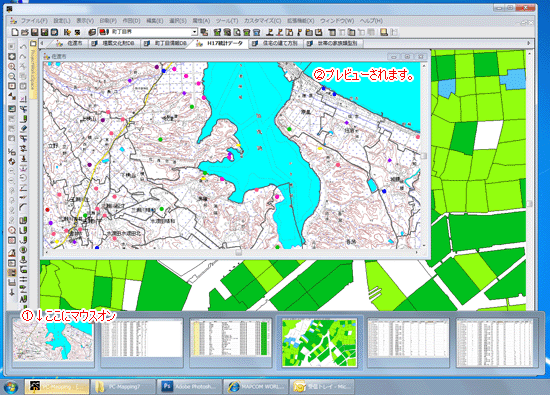Screen dimensions: 550x395
Task: Open the Adobe Photoshop taskbar item
Action: click(189, 386)
